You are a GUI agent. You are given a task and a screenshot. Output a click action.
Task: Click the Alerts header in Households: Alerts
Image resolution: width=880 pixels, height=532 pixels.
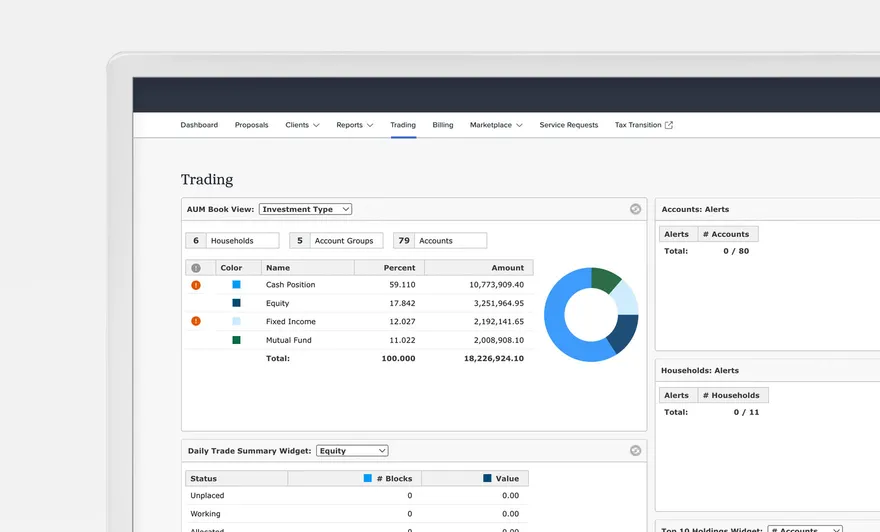pos(679,395)
